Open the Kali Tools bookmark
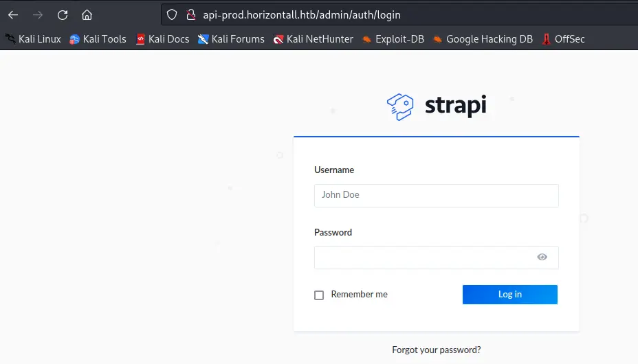Image resolution: width=638 pixels, height=364 pixels. [98, 39]
